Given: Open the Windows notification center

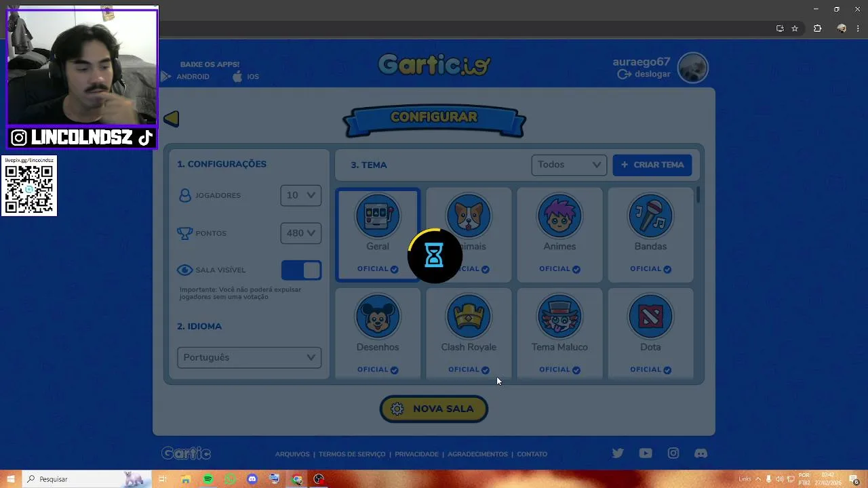Looking at the screenshot, I should coord(854,479).
